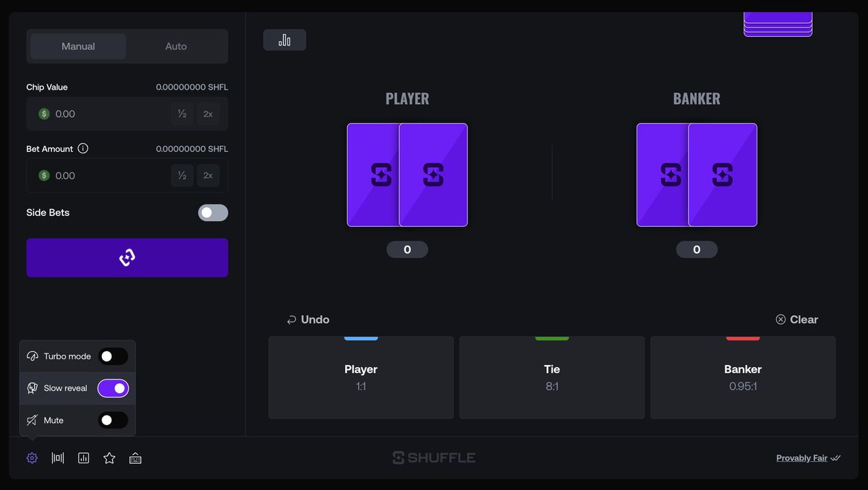The width and height of the screenshot is (868, 490).
Task: Click the Undo arrow icon
Action: pos(292,319)
